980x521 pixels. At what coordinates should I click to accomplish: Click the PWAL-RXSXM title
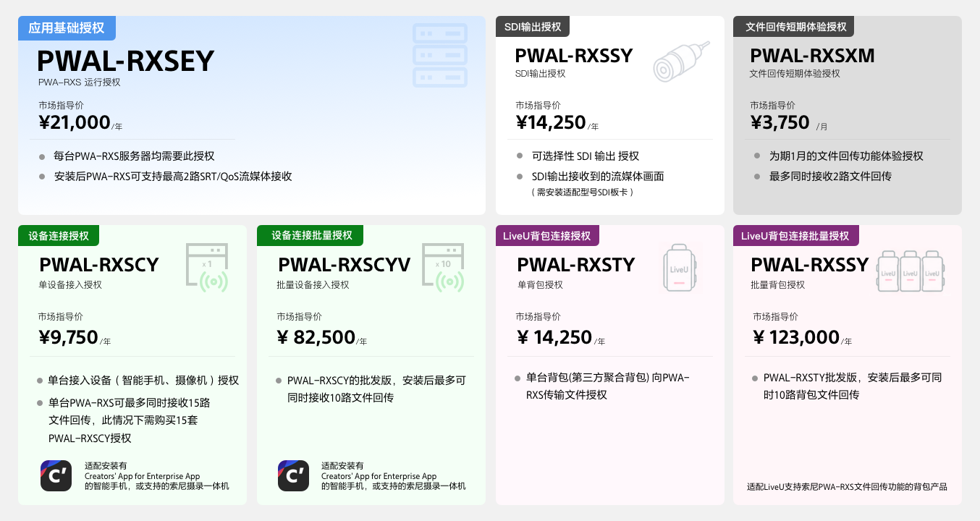[x=812, y=56]
